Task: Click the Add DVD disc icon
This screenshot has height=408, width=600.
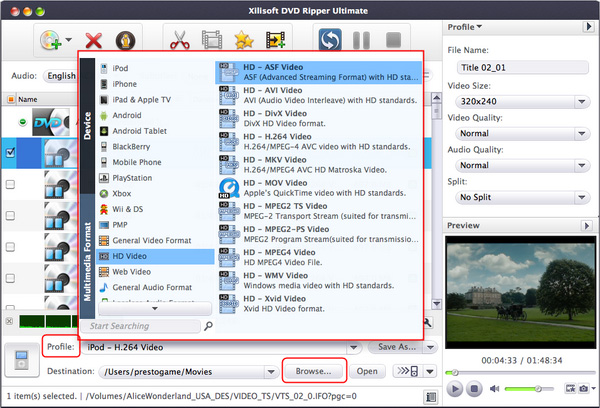Action: tap(51, 39)
